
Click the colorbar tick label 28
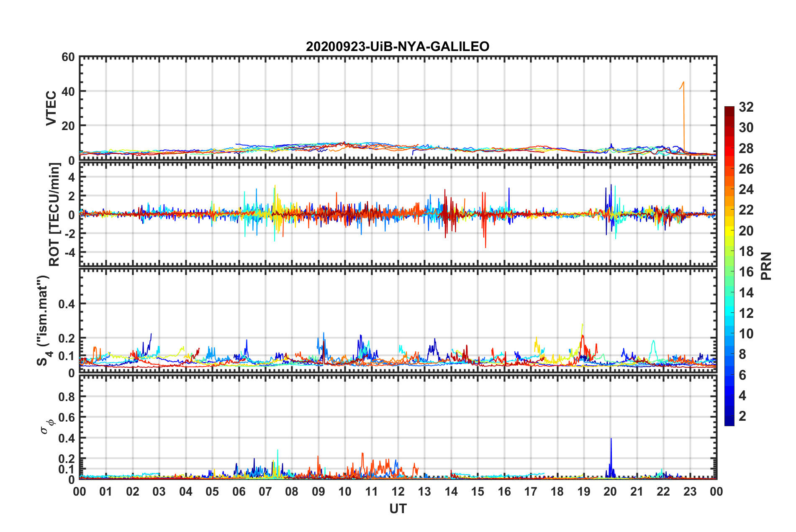click(x=746, y=148)
